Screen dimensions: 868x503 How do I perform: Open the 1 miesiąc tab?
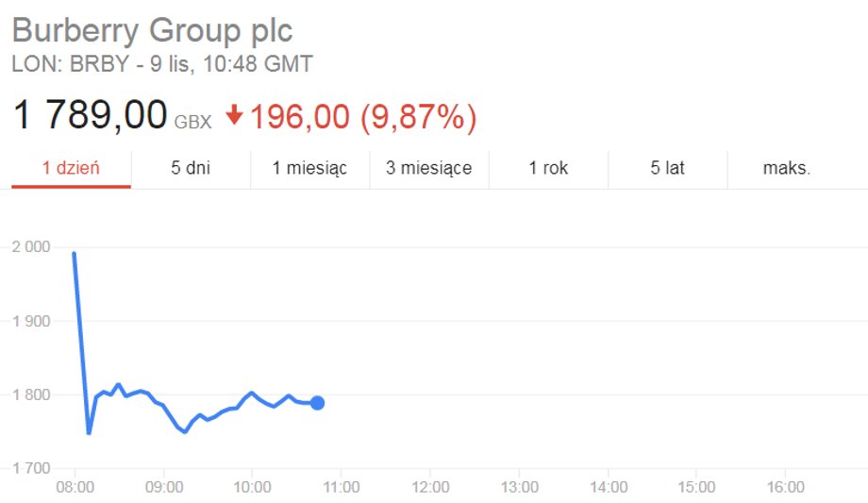pyautogui.click(x=309, y=168)
